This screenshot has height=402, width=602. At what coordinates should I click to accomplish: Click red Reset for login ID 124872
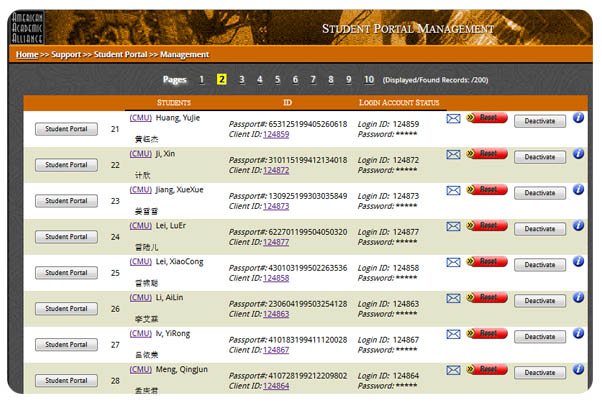click(487, 154)
